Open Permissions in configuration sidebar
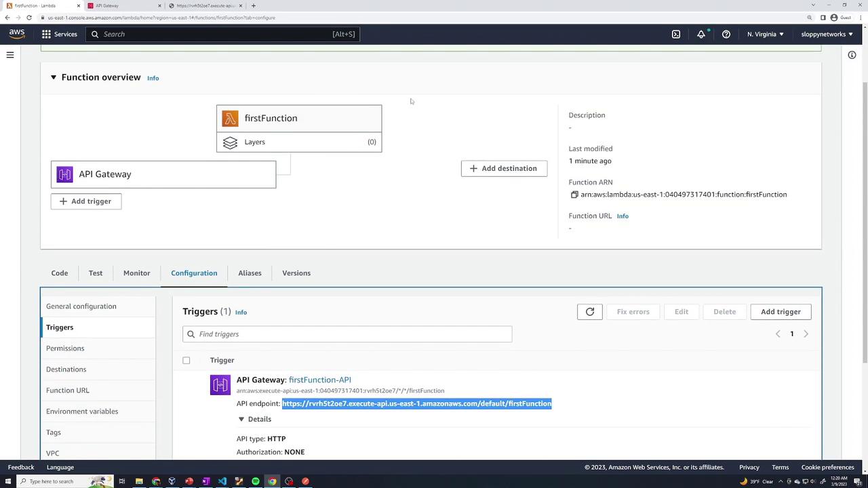The image size is (868, 488). (65, 348)
